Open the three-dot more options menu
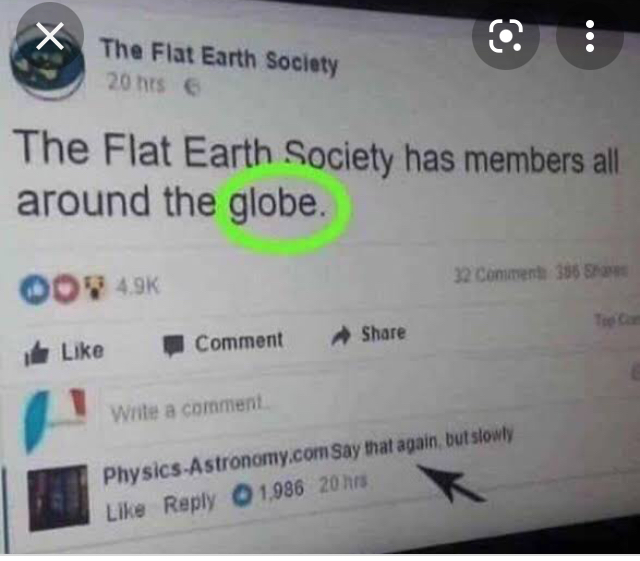This screenshot has height=561, width=640. coord(590,36)
